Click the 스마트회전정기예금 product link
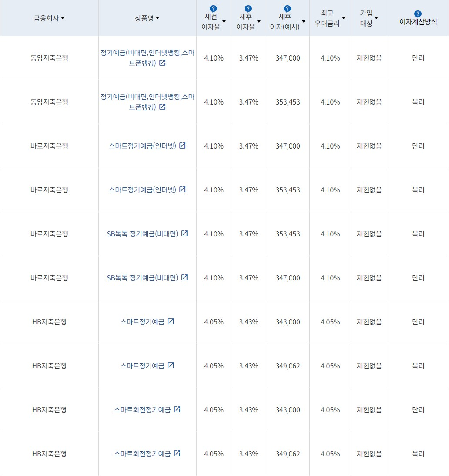Image resolution: width=449 pixels, height=476 pixels. (146, 410)
